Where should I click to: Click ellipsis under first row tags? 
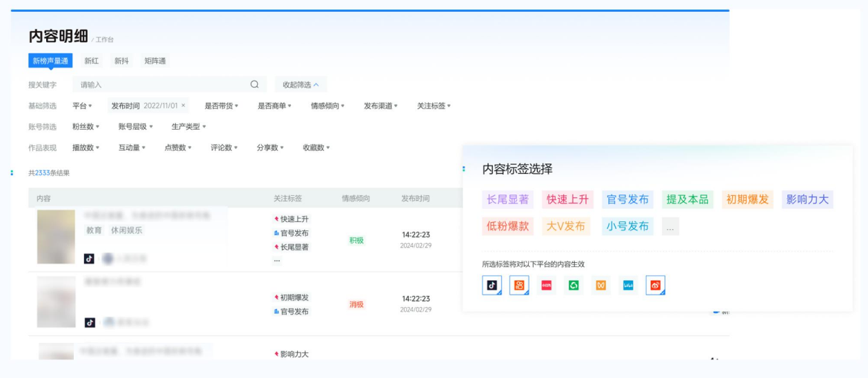click(x=276, y=259)
